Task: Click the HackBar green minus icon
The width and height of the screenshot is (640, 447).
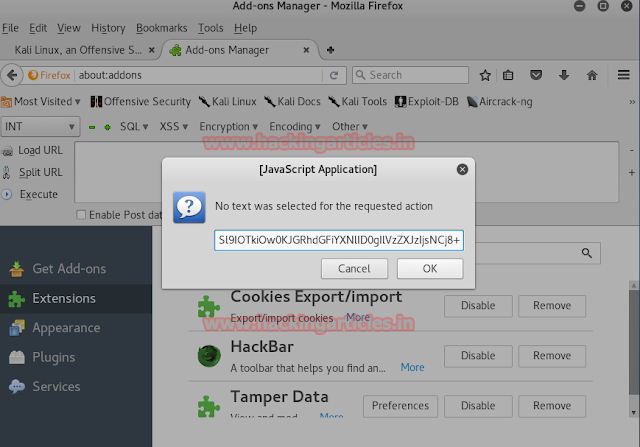Action: (x=92, y=127)
